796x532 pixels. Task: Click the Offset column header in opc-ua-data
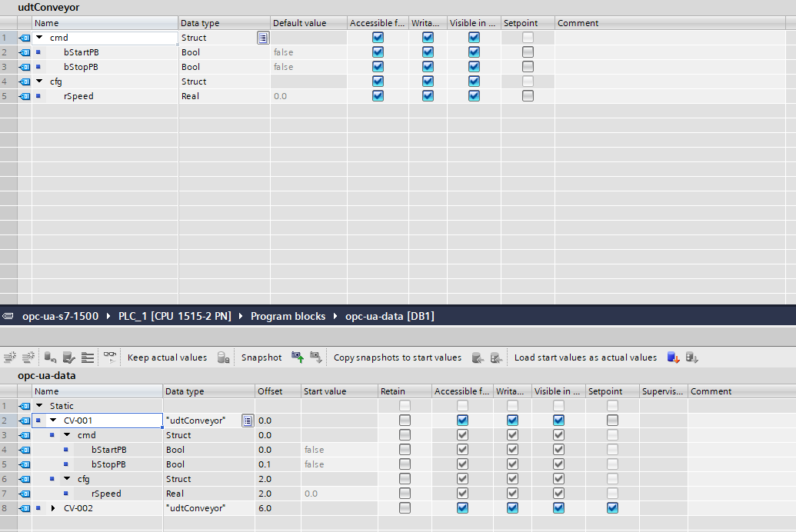tap(278, 391)
